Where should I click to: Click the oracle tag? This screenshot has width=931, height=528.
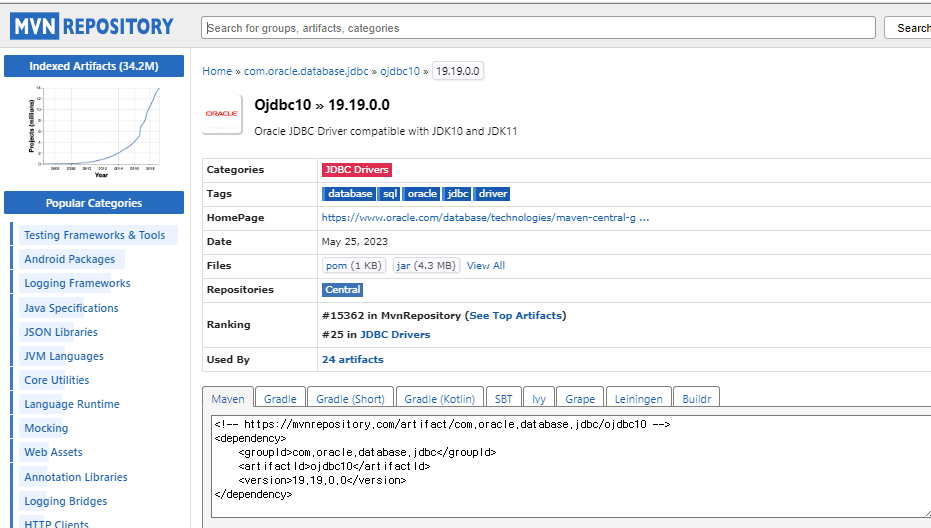422,194
